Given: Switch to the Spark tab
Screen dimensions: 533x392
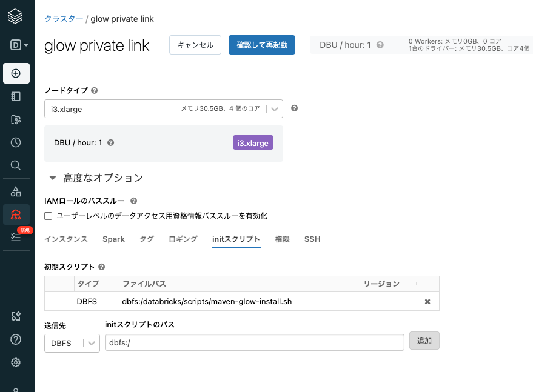Looking at the screenshot, I should (113, 239).
